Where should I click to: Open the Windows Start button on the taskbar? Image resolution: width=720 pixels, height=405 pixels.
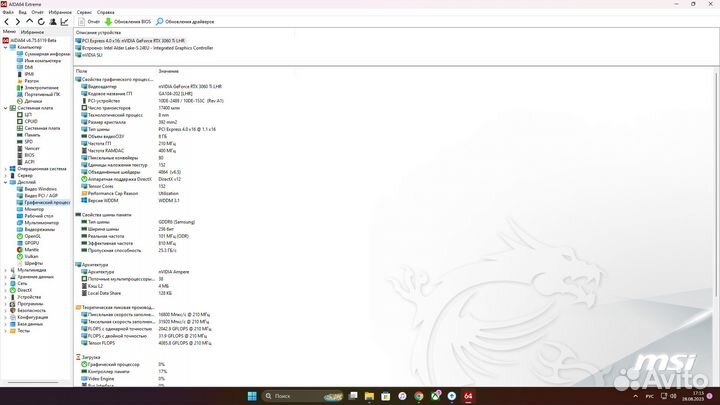point(252,396)
